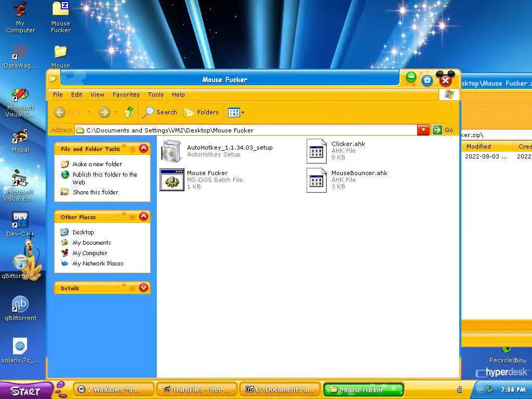Open the Views icon dropdown
532x399 pixels.
click(x=236, y=112)
